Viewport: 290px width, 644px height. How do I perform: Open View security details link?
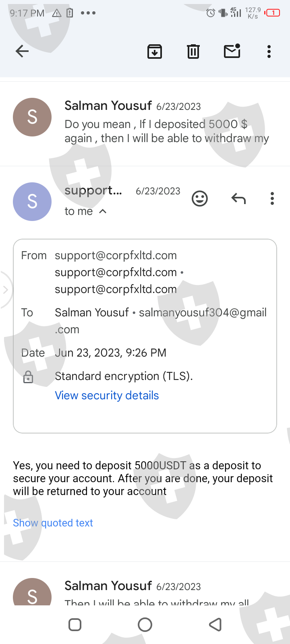pos(107,395)
